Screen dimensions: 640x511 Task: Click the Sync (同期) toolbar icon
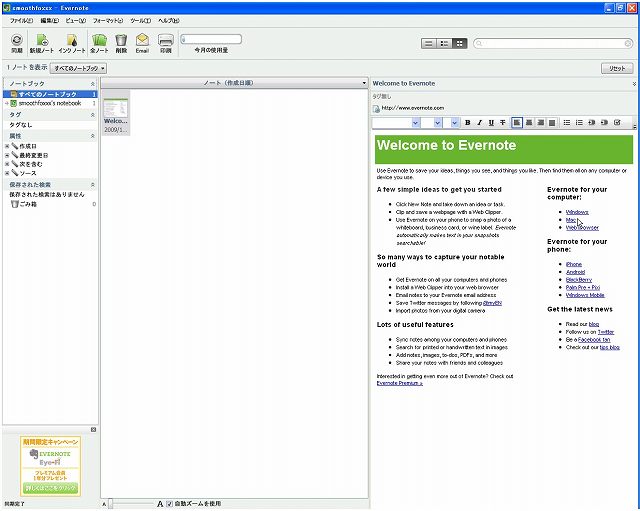tap(17, 43)
